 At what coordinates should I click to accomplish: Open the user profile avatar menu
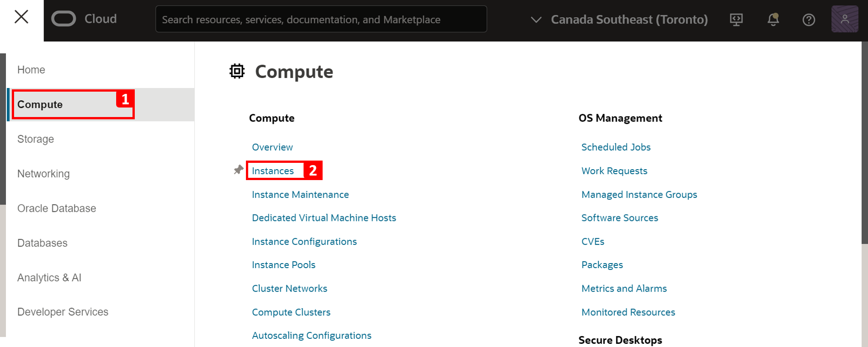[844, 19]
